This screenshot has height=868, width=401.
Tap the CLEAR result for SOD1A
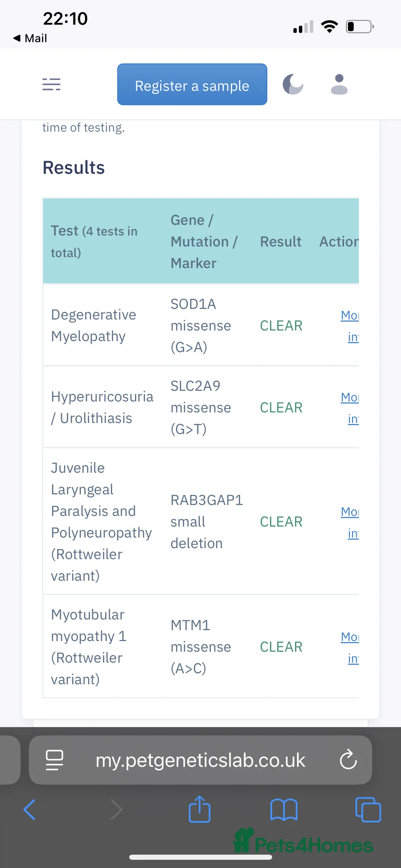[281, 326]
